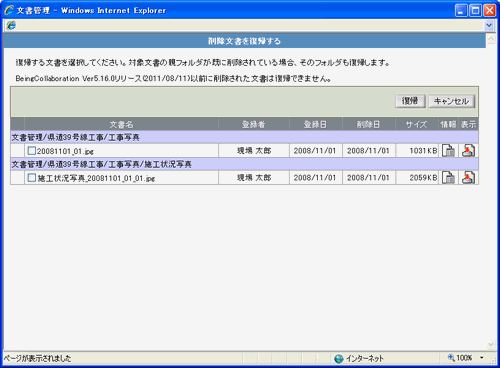Check the box for 施工状況写真_20081101_01_01.jpg
Image resolution: width=500 pixels, height=368 pixels.
tap(32, 178)
